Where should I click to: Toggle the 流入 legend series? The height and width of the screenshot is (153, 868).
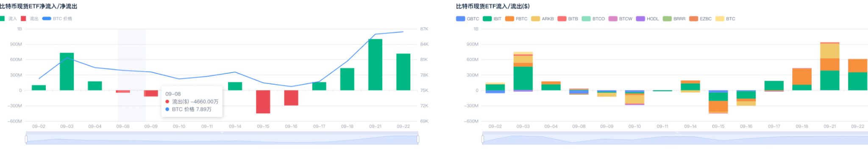8,19
